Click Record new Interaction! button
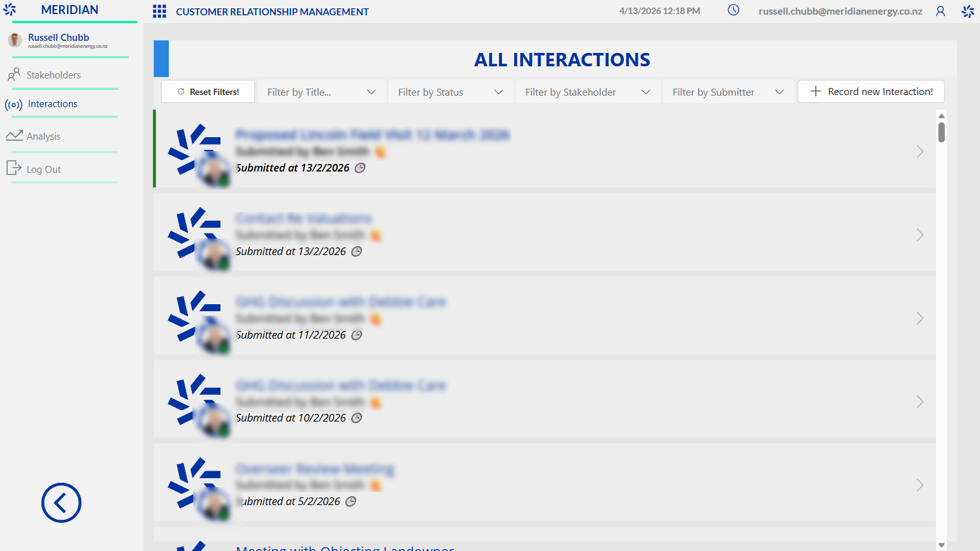The width and height of the screenshot is (980, 551). coord(871,91)
